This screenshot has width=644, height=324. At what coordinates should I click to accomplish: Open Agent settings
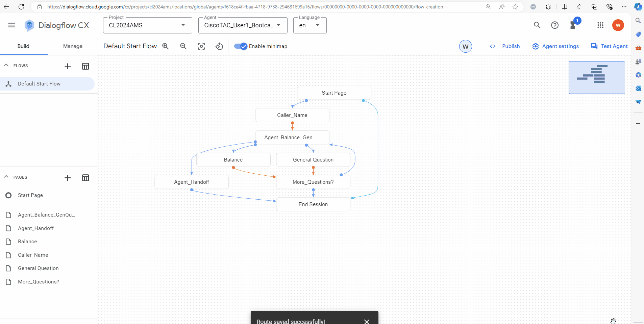tap(555, 46)
